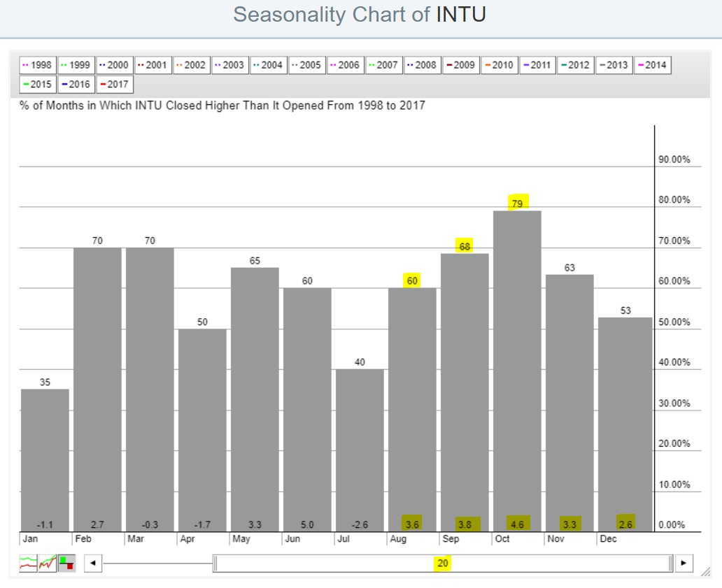Click the May bar labeled 65
The width and height of the screenshot is (722, 588).
pos(255,400)
